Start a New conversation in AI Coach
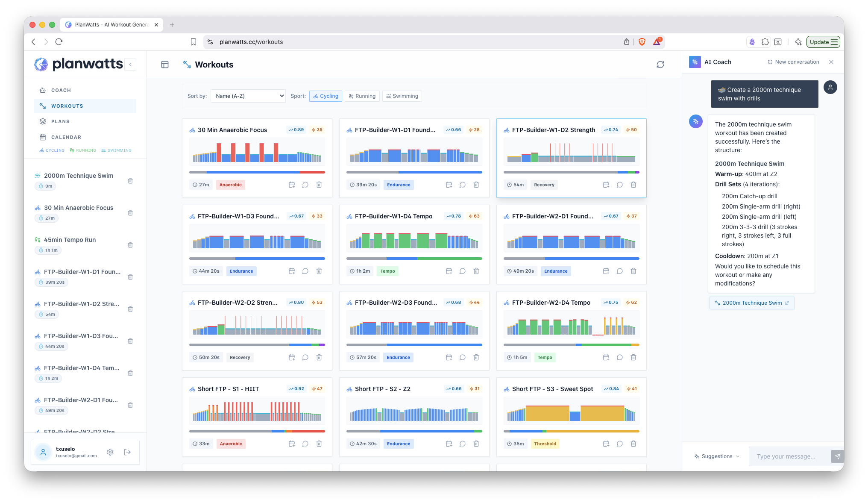868x503 pixels. tap(793, 62)
